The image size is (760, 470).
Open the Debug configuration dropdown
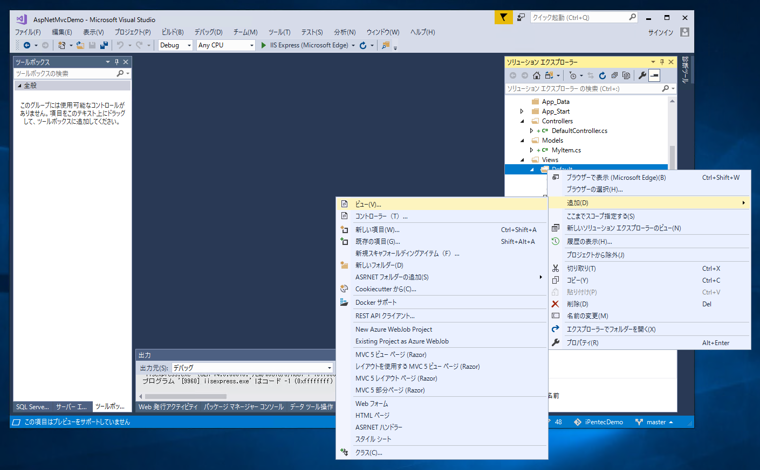189,45
